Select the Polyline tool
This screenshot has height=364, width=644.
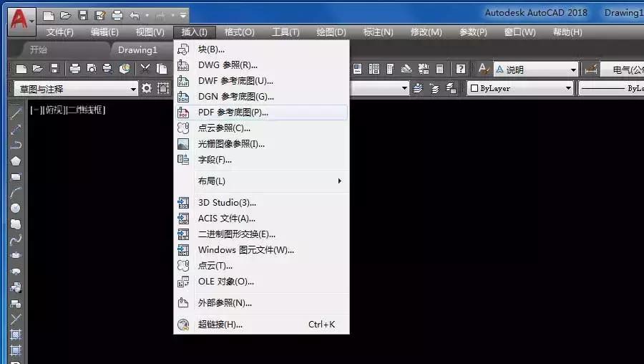(16, 145)
